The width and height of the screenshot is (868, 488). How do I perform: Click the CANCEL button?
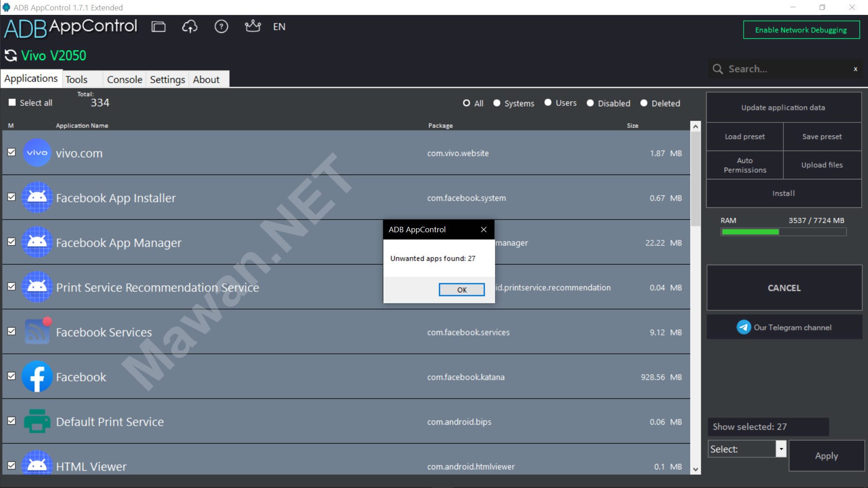(784, 288)
